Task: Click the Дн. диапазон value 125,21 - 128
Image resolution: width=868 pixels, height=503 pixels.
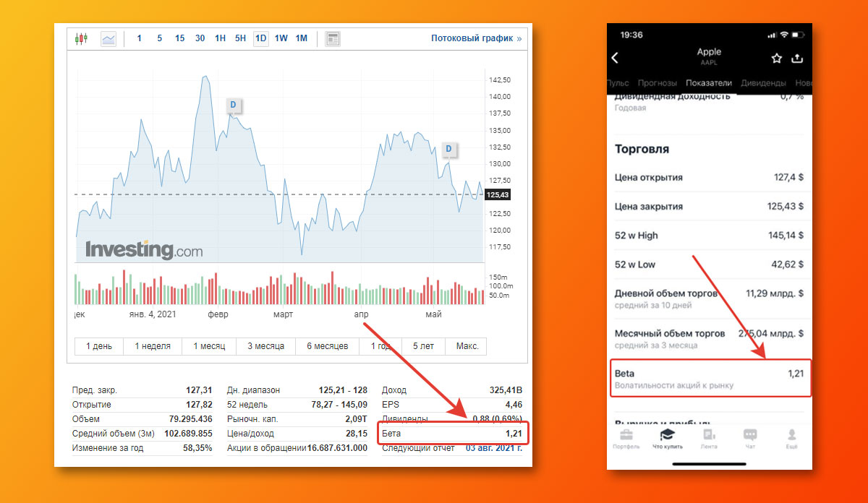Action: pyautogui.click(x=343, y=390)
